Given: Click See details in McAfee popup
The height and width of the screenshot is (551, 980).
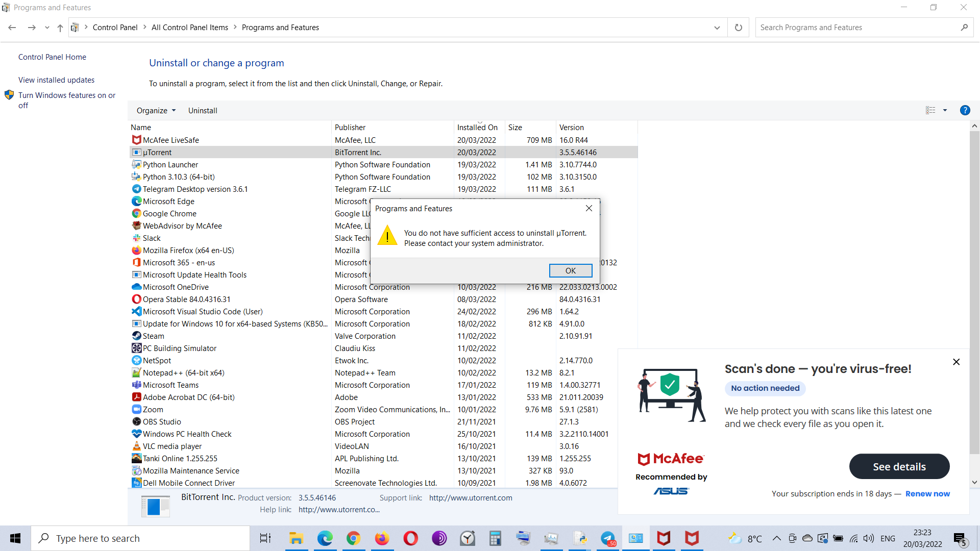Looking at the screenshot, I should pos(899,466).
